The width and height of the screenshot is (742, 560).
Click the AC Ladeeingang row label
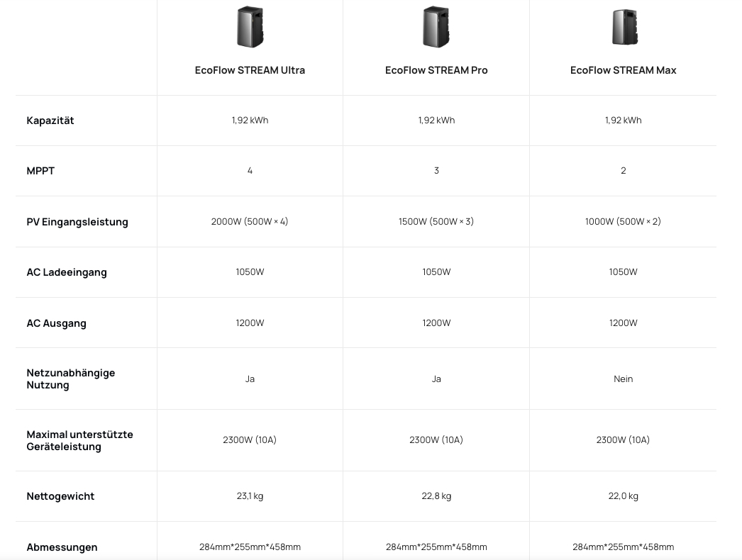(67, 272)
